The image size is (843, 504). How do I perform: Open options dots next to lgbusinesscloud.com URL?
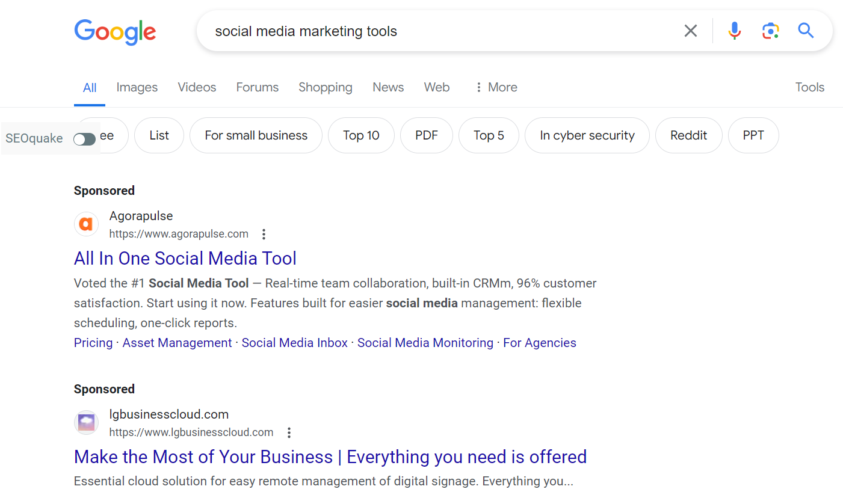tap(289, 432)
